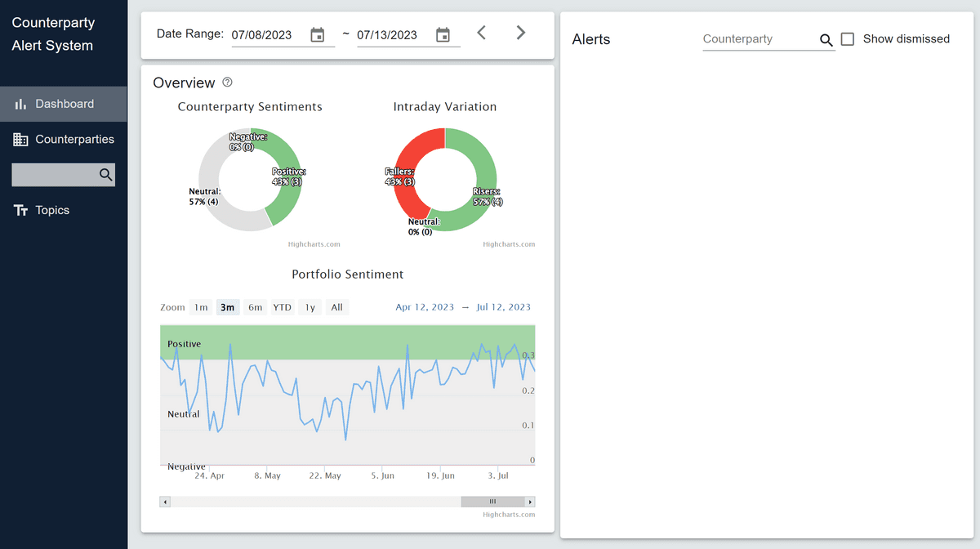This screenshot has width=980, height=549.
Task: Set chart zoom to 1m
Action: (200, 307)
